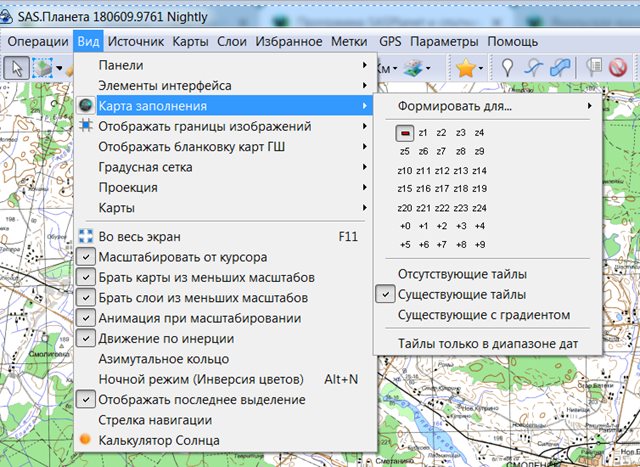Screen dimensions: 640x467
Task: Click the orange Sun calculator icon
Action: coord(85,439)
